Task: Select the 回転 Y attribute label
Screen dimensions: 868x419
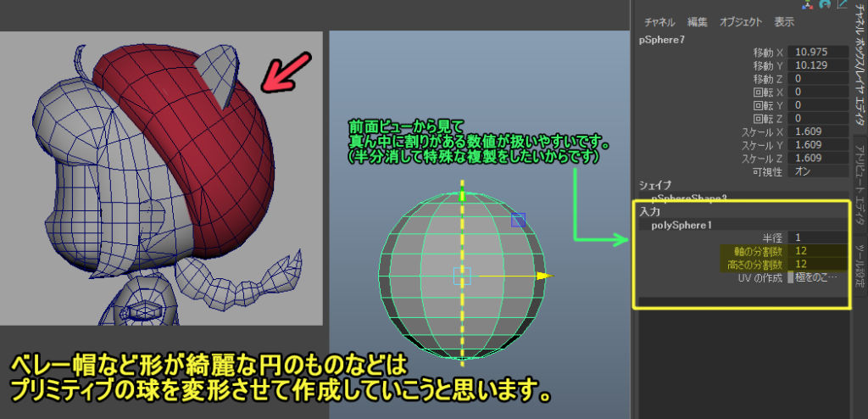Action: [x=768, y=105]
